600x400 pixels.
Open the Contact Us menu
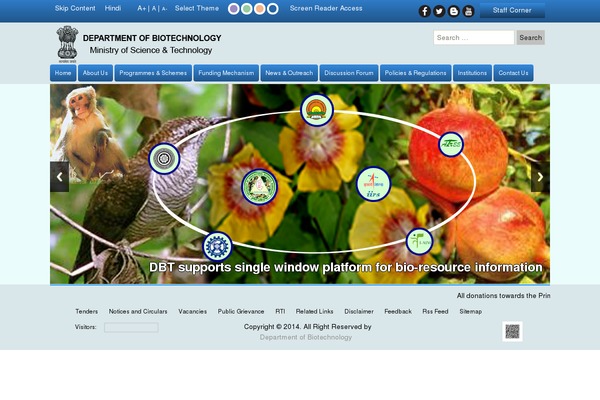point(514,73)
